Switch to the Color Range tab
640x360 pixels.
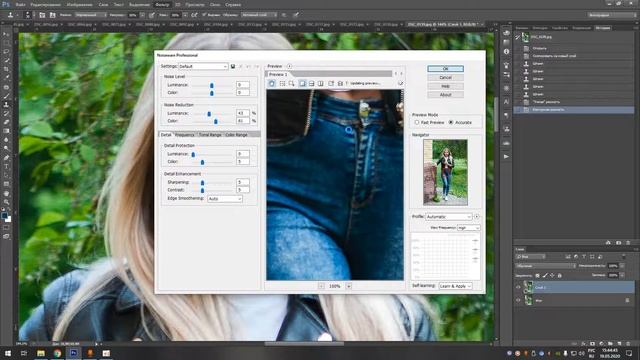236,135
